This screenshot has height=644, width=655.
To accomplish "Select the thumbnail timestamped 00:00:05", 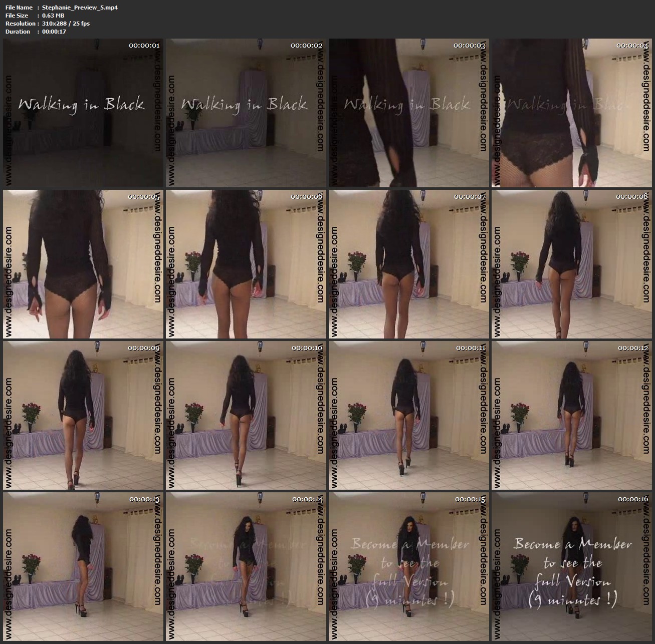I will click(x=83, y=264).
